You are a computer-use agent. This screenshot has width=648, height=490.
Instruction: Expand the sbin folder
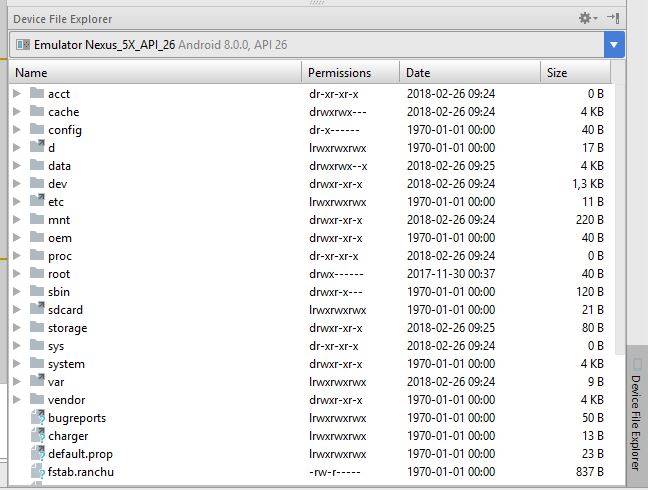17,292
